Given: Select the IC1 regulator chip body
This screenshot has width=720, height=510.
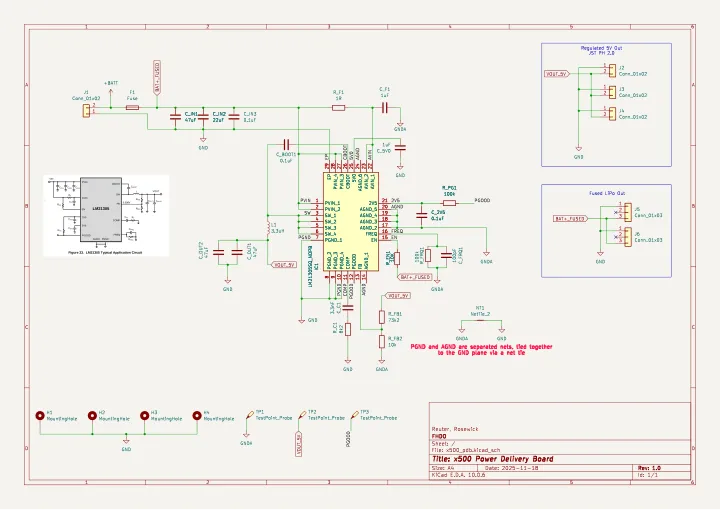Looking at the screenshot, I should tap(351, 222).
